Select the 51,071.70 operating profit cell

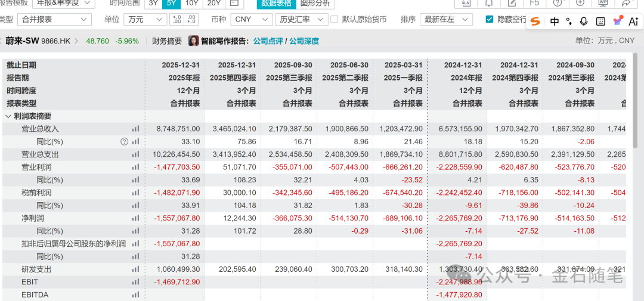coord(239,167)
